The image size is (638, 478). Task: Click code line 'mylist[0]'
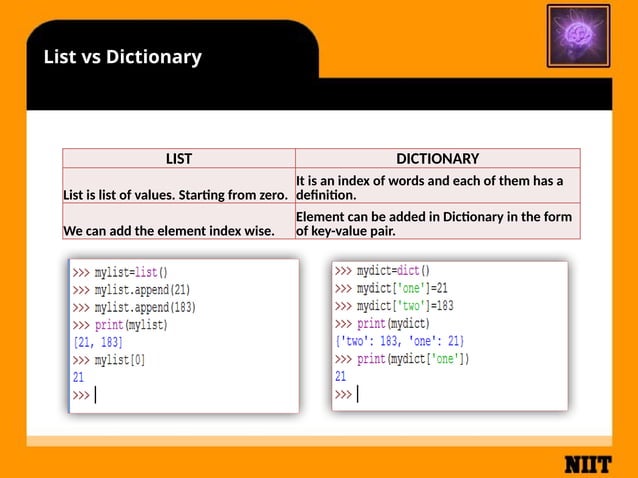click(x=109, y=360)
